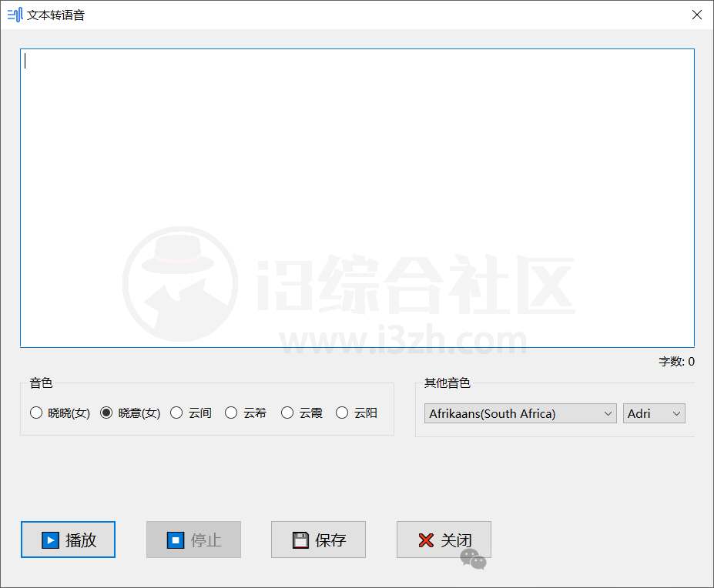Click the red X icon on 关闭
Image resolution: width=714 pixels, height=588 pixels.
coord(425,540)
